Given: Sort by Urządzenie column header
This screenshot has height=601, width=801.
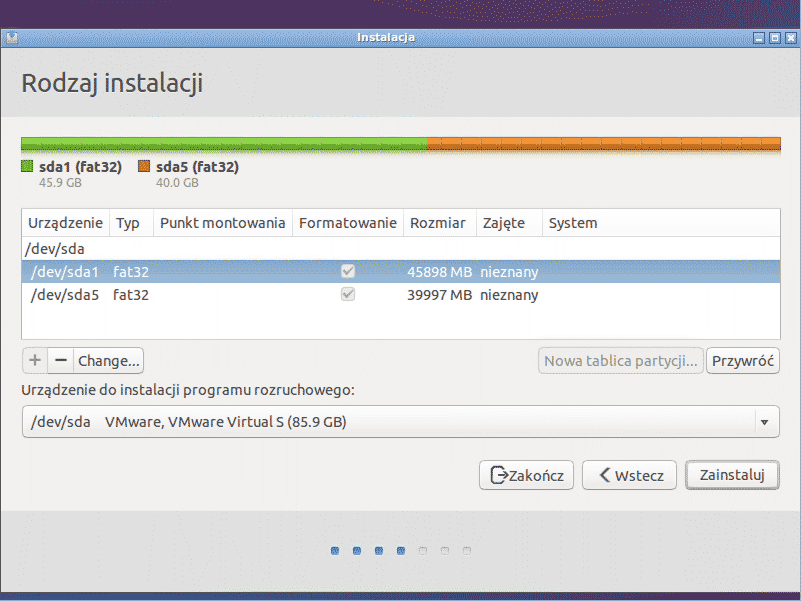Looking at the screenshot, I should click(65, 223).
